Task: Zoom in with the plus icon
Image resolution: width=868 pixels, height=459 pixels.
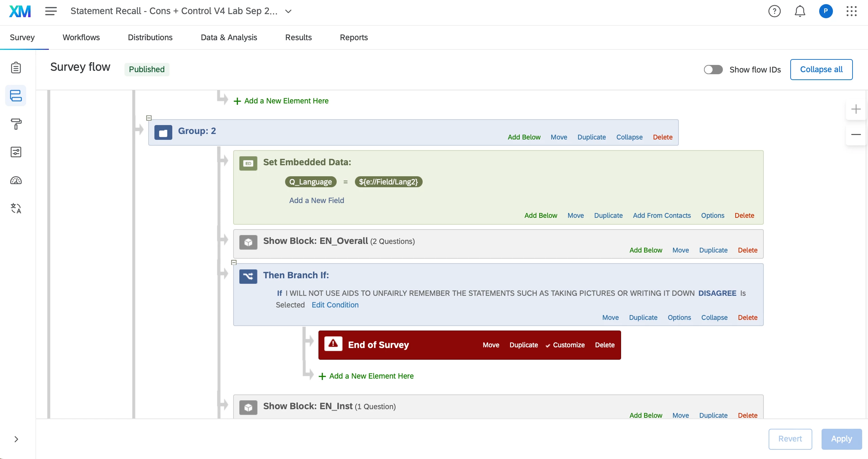Action: pyautogui.click(x=856, y=109)
